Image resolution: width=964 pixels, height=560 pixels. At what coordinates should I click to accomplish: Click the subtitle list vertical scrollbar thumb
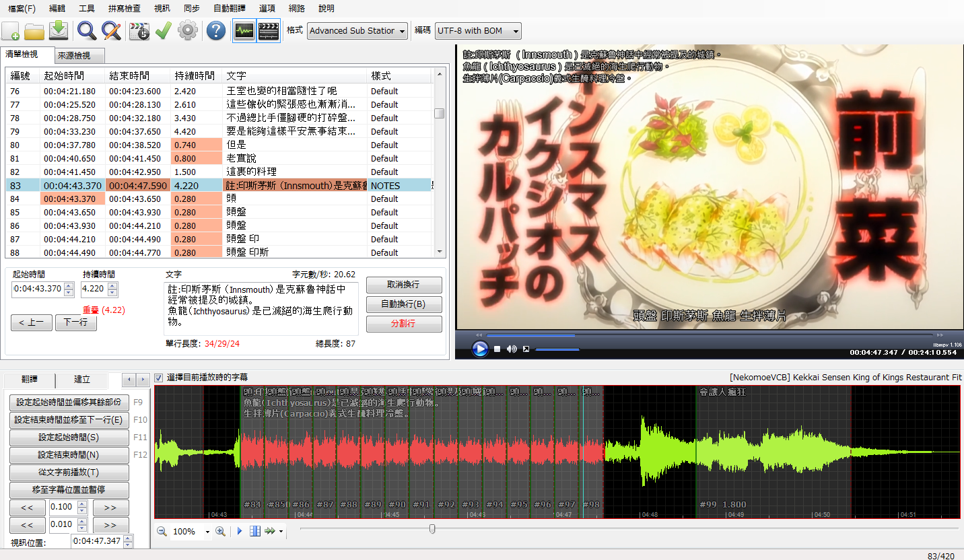[439, 113]
